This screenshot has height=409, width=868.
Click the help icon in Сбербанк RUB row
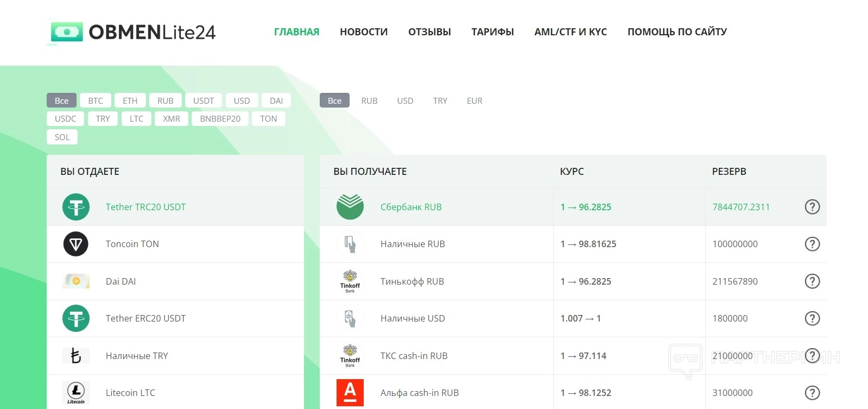point(812,207)
